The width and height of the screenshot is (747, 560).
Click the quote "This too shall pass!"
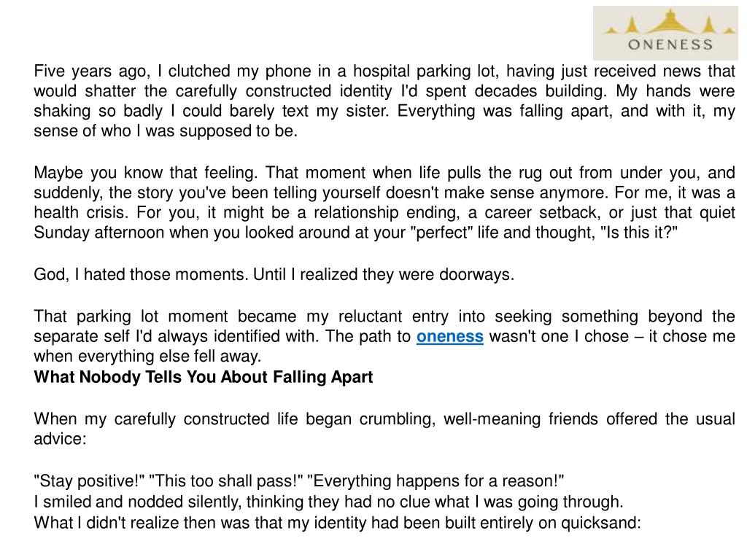pos(226,481)
